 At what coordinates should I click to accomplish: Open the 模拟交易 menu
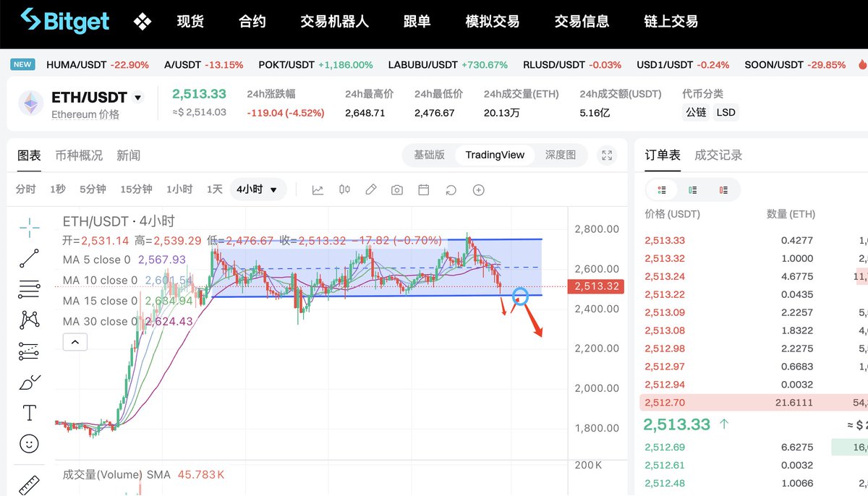click(492, 22)
